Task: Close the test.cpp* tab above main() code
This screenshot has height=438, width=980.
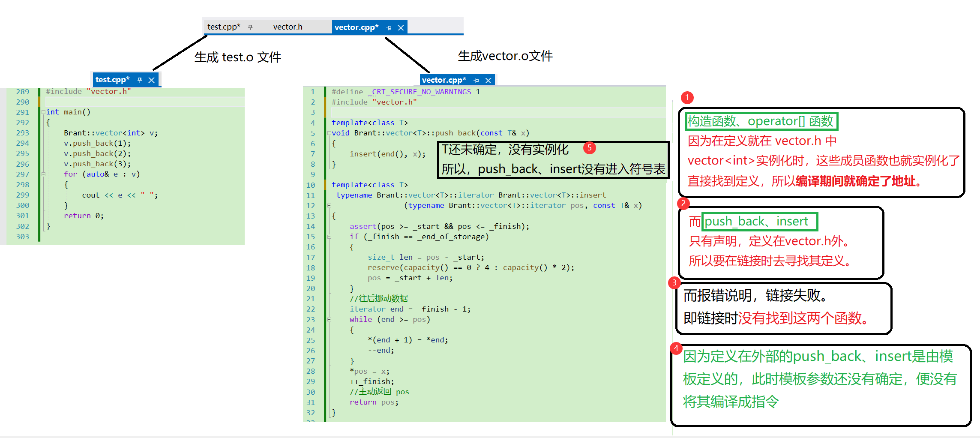Action: click(x=151, y=80)
